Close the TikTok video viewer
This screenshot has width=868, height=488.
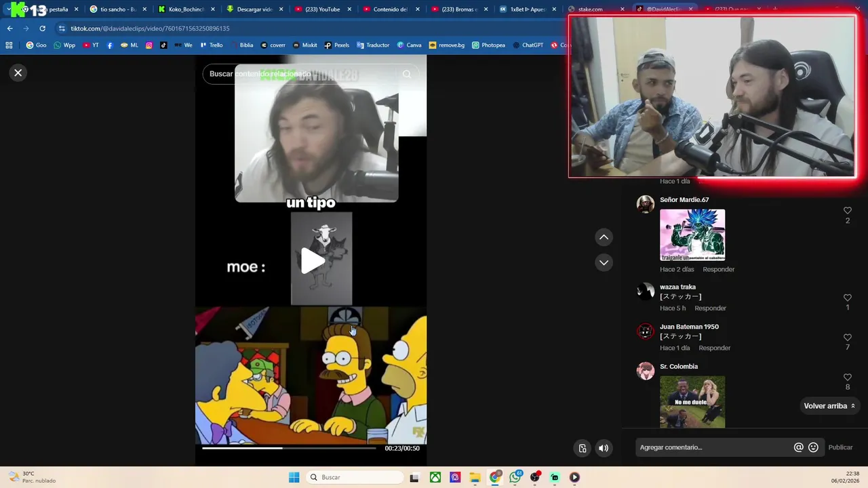(18, 73)
